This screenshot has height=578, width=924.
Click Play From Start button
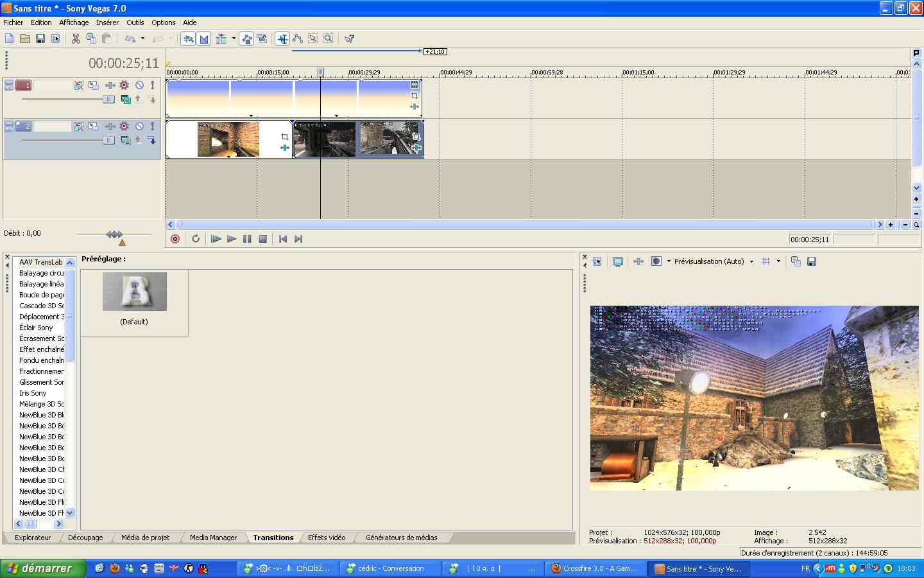tap(216, 239)
